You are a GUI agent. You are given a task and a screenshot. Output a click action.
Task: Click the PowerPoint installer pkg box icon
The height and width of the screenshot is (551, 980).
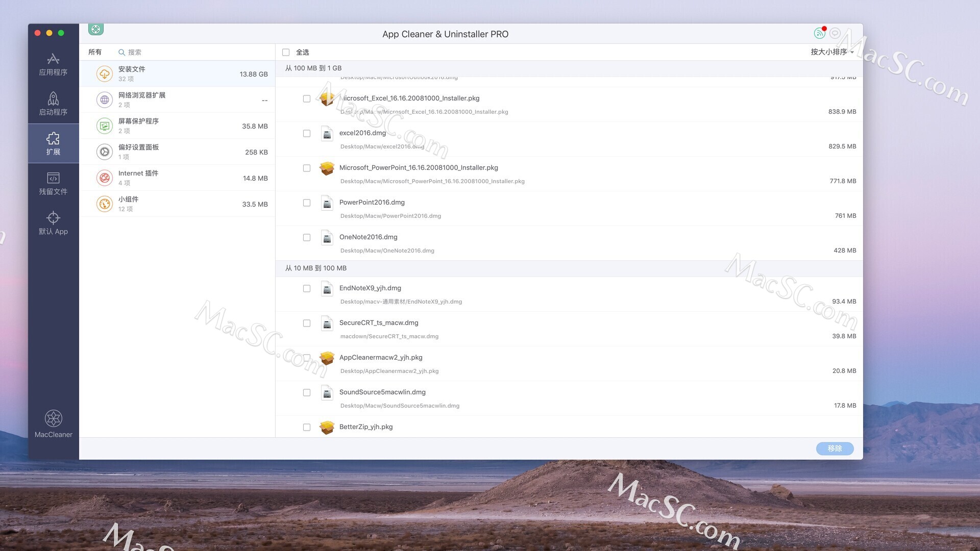coord(327,168)
